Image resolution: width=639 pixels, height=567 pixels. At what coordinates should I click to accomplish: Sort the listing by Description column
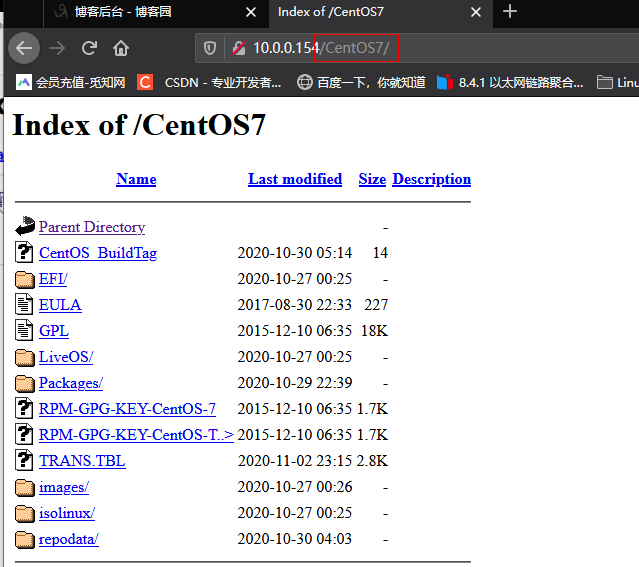tap(432, 179)
